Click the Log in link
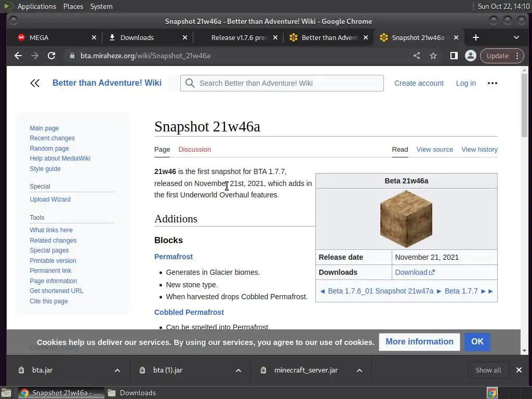The width and height of the screenshot is (532, 399). [465, 83]
